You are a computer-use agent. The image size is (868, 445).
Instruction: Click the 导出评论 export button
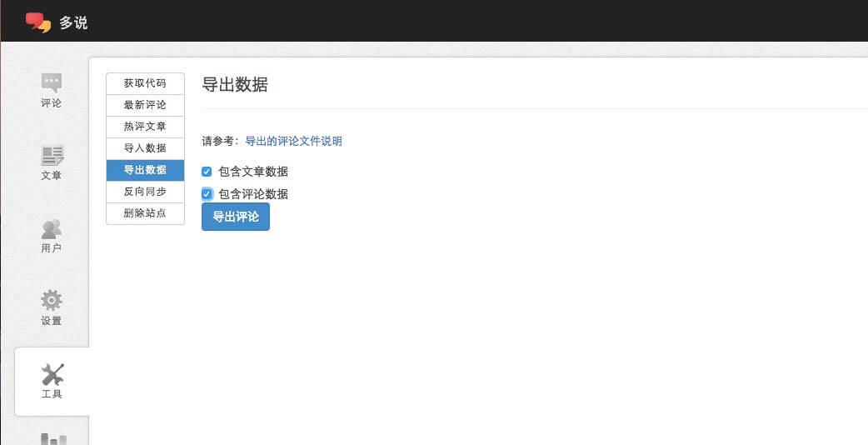pyautogui.click(x=235, y=217)
